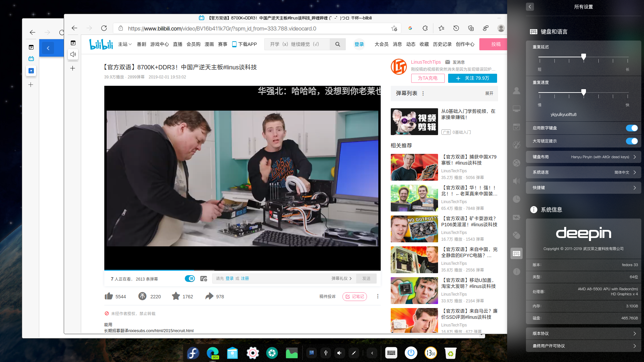Click the coin donate icon
The height and width of the screenshot is (362, 644).
[143, 296]
